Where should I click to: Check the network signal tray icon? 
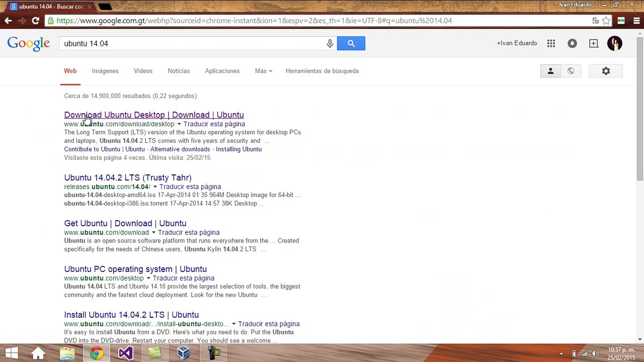585,354
